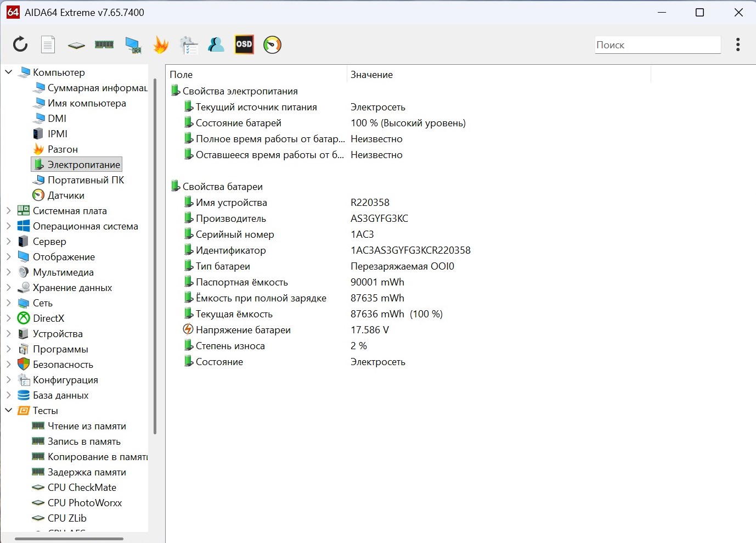Open the monitor diagnostics toolbar icon
Screen dimensions: 756x543
(133, 44)
